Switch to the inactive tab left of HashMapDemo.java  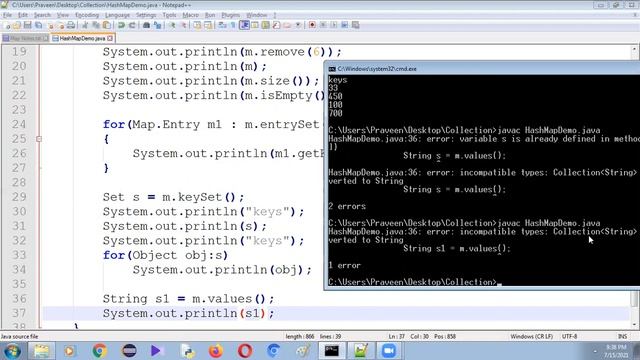point(25,38)
